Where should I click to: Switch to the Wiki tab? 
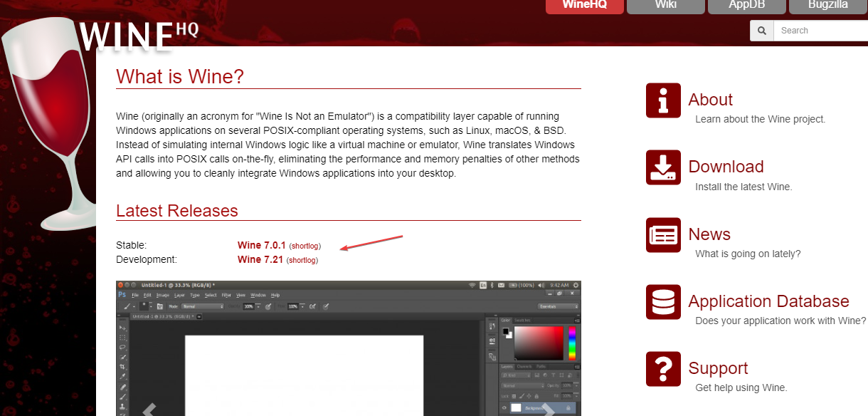(666, 6)
